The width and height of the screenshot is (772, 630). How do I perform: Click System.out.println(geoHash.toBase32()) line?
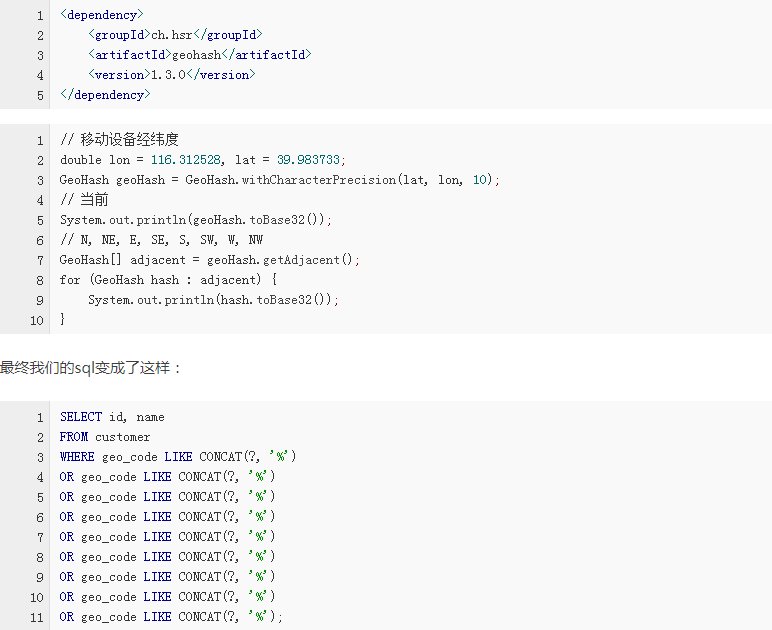tap(196, 220)
